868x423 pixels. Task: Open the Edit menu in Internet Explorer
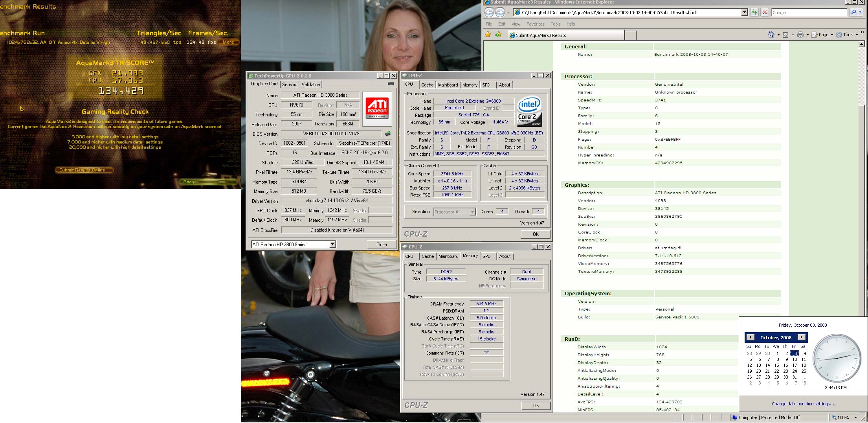point(502,24)
